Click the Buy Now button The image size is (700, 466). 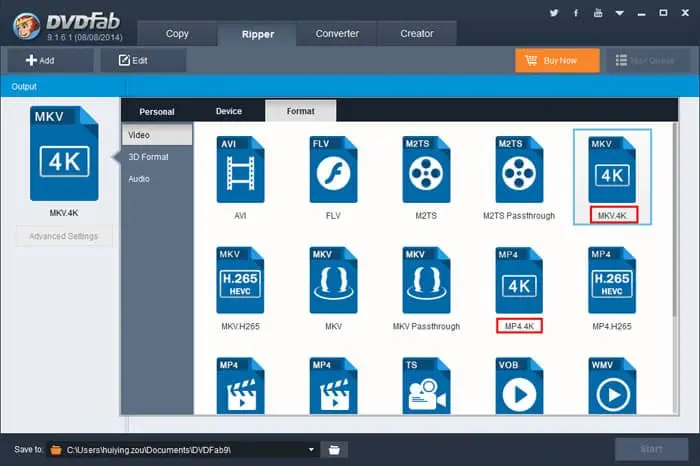click(557, 60)
